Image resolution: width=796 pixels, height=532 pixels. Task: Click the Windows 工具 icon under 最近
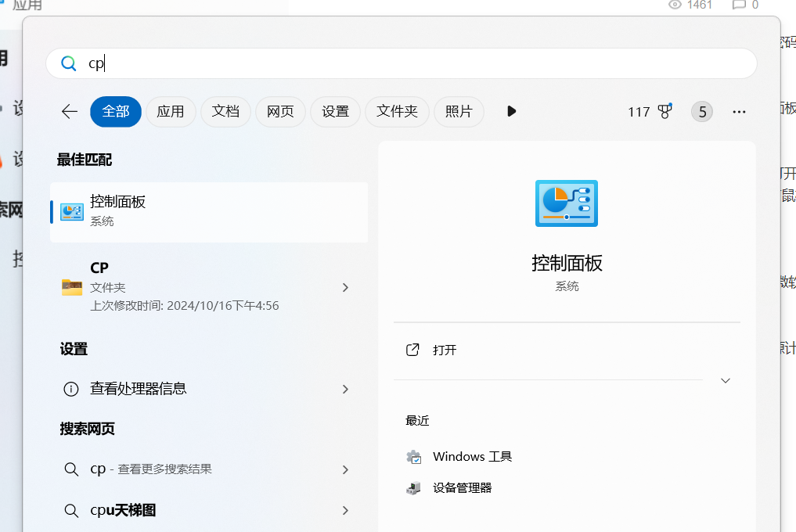point(414,457)
